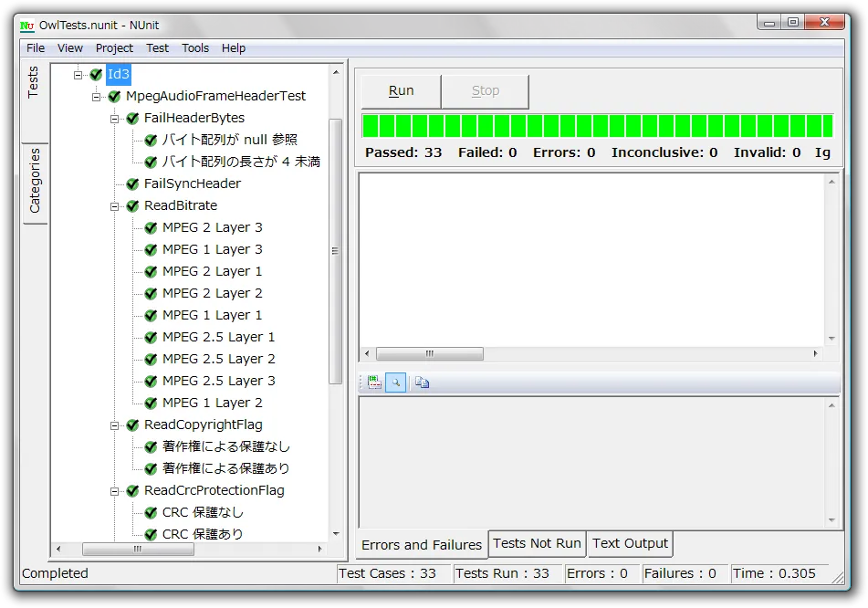Collapse the ReadBitrate tree node
The height and width of the screenshot is (608, 868).
coord(115,206)
